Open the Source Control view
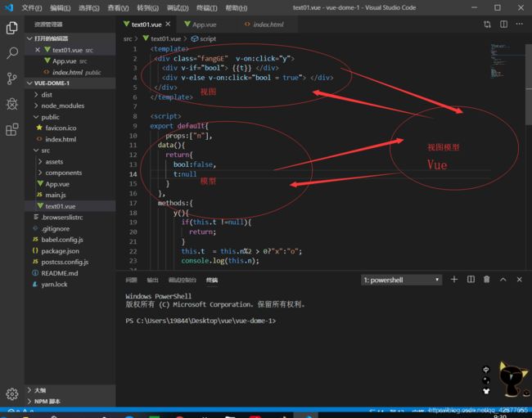532x418 pixels. pyautogui.click(x=12, y=79)
